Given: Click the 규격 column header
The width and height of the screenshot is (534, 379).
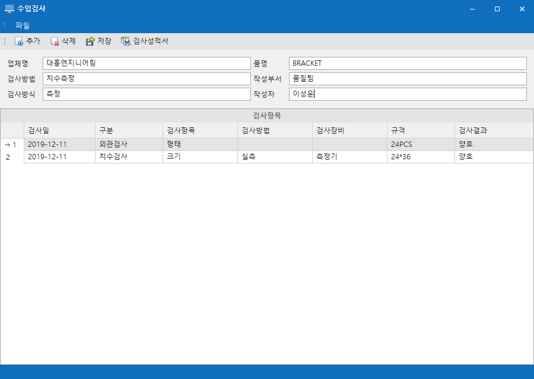Looking at the screenshot, I should click(x=421, y=130).
